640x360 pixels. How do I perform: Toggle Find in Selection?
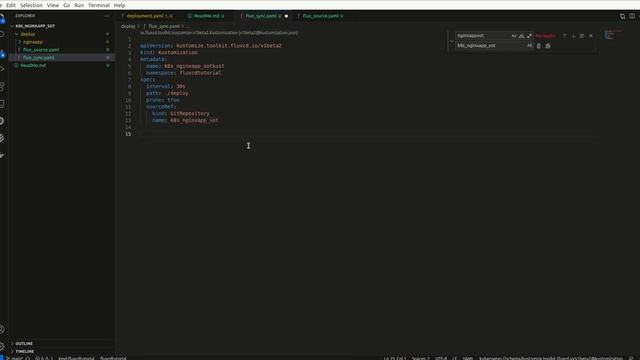(x=582, y=36)
